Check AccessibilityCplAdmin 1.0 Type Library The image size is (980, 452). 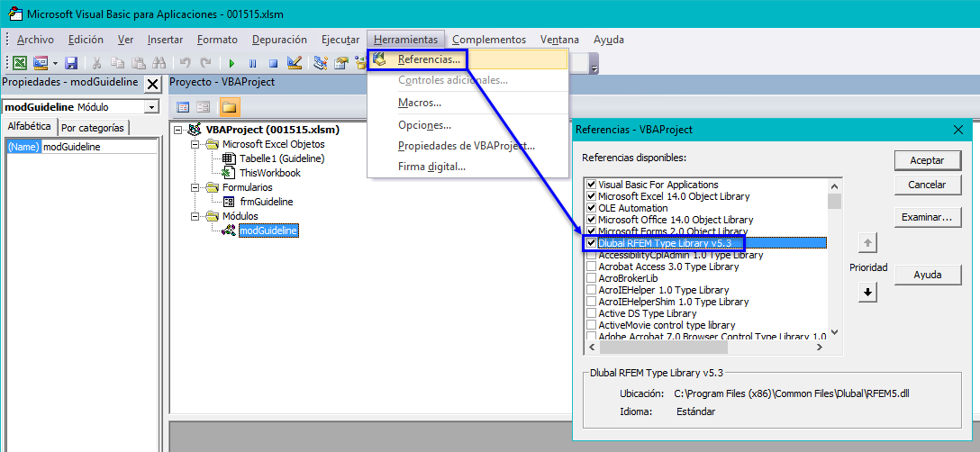[591, 255]
